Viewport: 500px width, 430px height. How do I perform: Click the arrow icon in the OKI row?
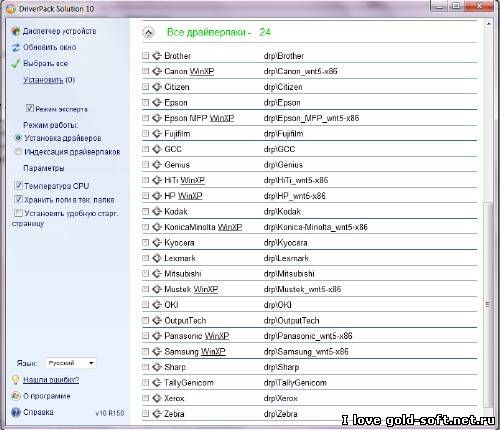tap(157, 305)
